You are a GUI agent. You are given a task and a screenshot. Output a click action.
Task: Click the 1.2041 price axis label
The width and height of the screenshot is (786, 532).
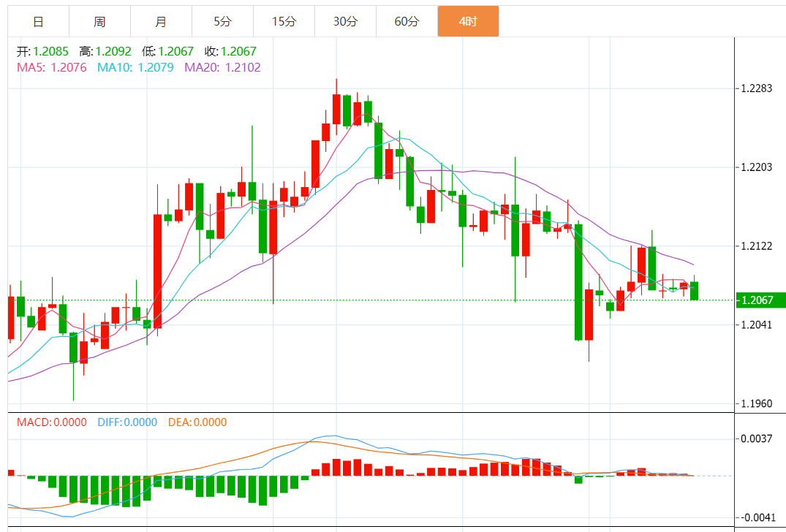click(x=757, y=324)
